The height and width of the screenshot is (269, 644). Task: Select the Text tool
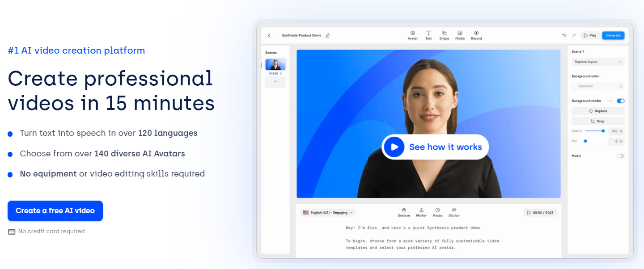coord(428,35)
